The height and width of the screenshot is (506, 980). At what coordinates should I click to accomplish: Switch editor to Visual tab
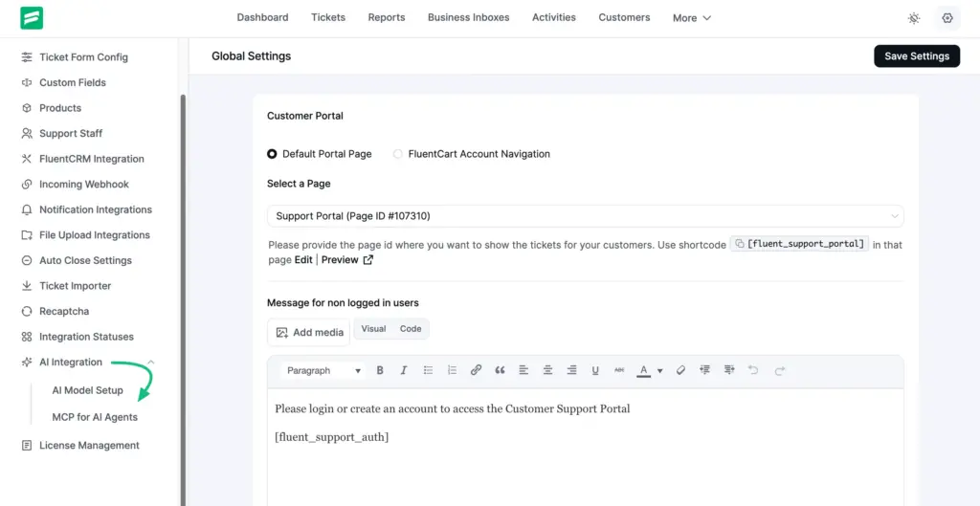[374, 329]
